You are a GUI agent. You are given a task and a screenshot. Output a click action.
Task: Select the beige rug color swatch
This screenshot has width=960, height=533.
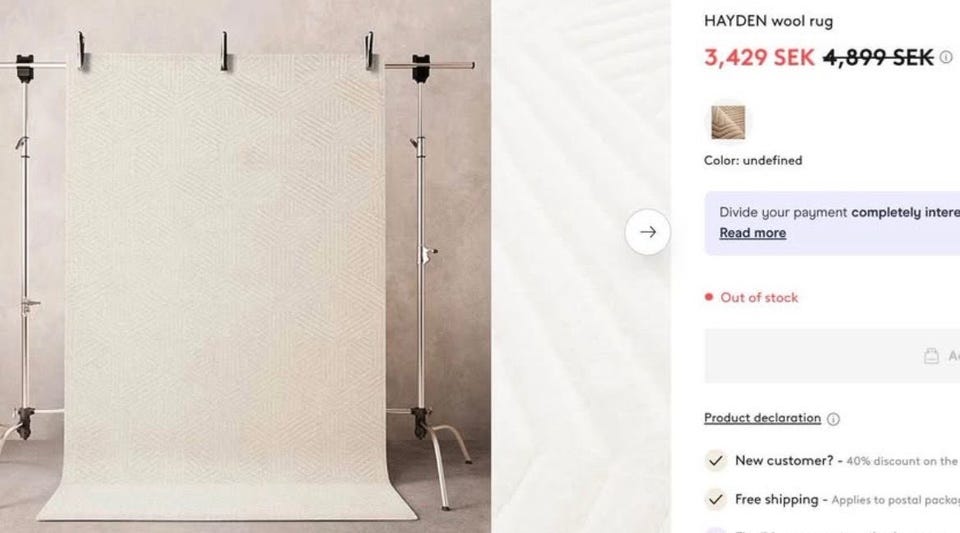728,122
